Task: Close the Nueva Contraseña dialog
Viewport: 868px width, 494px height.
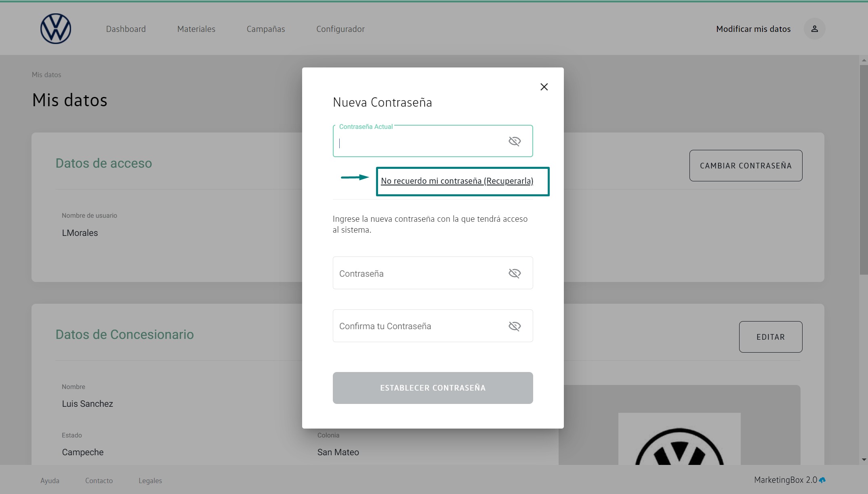Action: [x=544, y=87]
